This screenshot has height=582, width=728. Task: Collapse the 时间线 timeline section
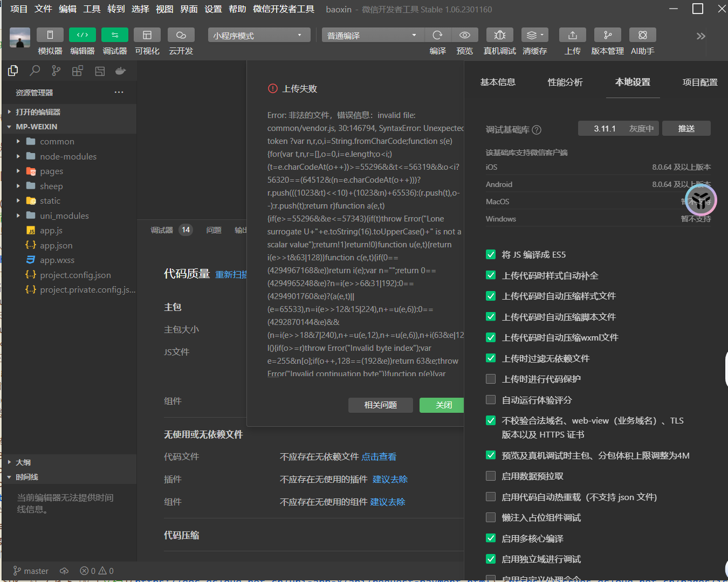click(69, 477)
